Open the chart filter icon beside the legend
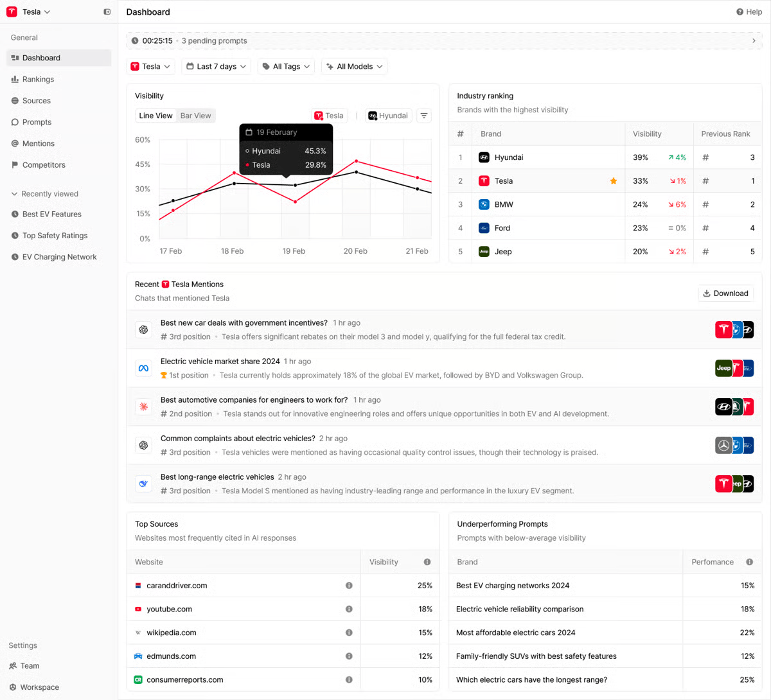This screenshot has height=700, width=771. (x=424, y=116)
